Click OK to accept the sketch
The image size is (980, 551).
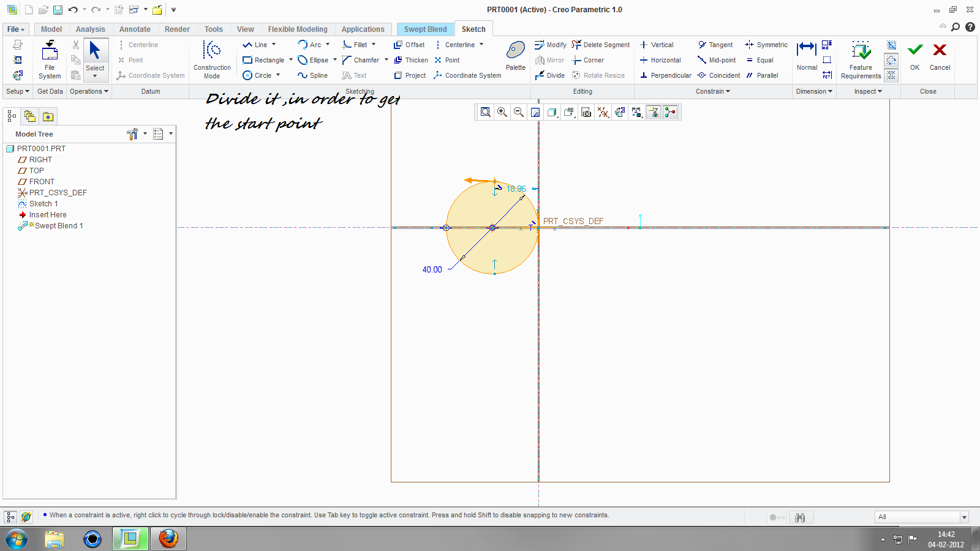click(915, 56)
